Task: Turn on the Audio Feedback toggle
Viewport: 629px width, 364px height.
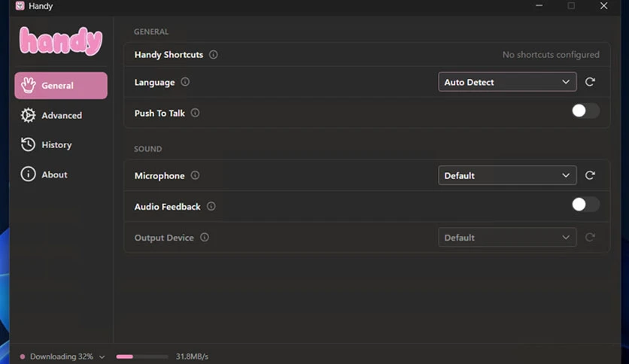Action: (585, 205)
